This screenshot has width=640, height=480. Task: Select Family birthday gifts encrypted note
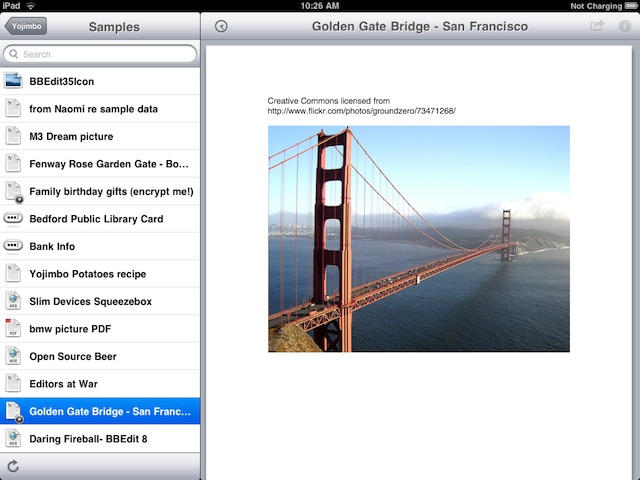111,191
